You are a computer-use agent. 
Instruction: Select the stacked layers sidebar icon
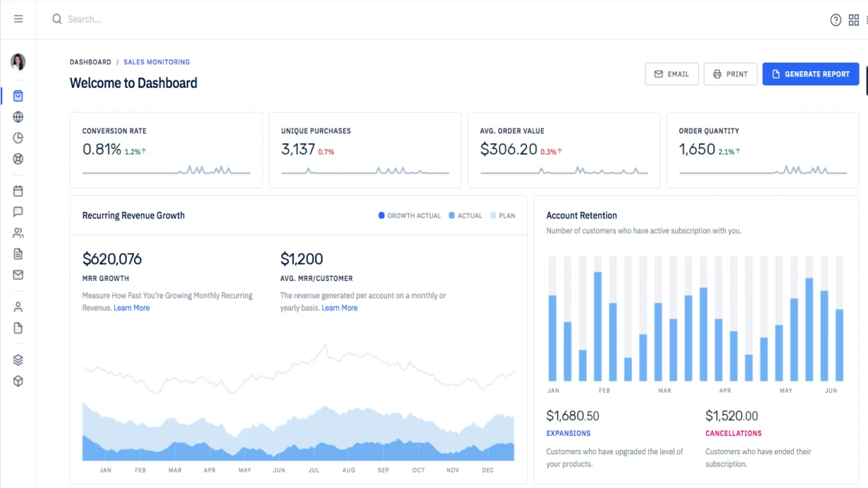[x=18, y=360]
